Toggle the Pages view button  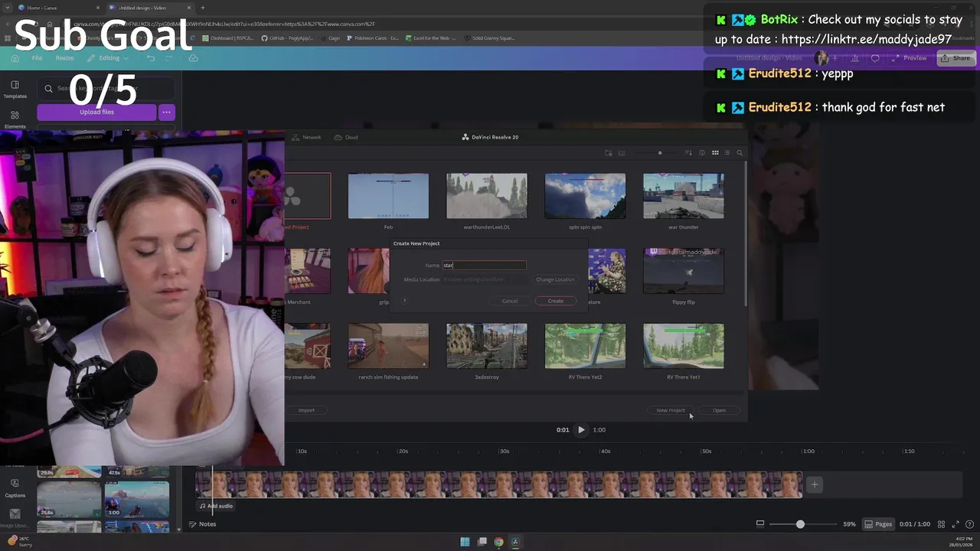(878, 524)
